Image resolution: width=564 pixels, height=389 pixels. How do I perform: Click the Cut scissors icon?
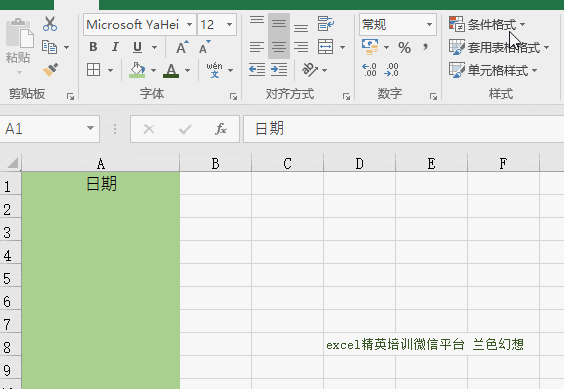(50, 24)
